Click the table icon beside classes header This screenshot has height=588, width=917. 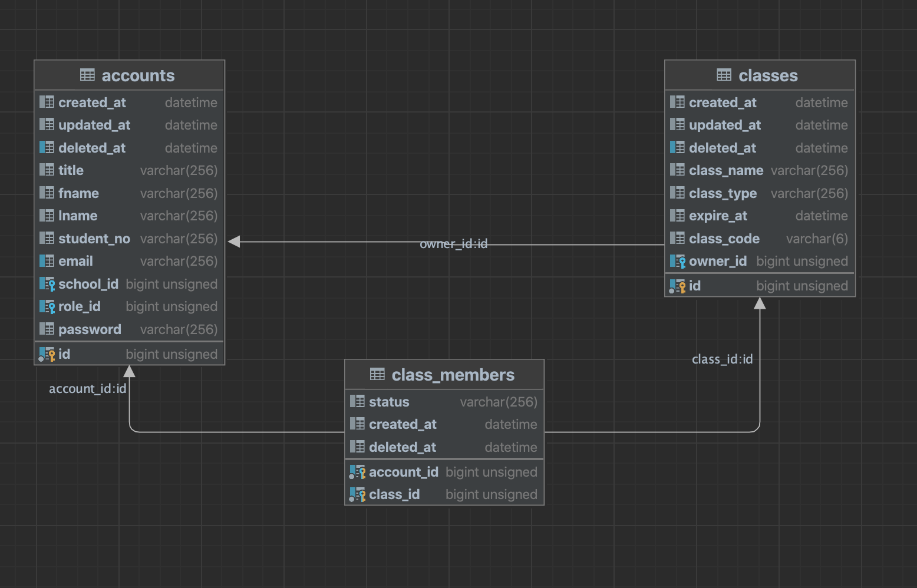point(723,75)
